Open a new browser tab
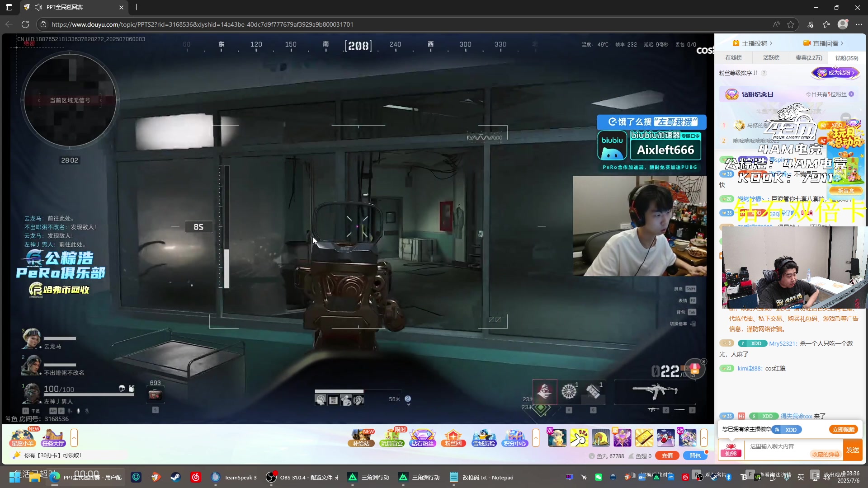868x488 pixels. pos(136,7)
